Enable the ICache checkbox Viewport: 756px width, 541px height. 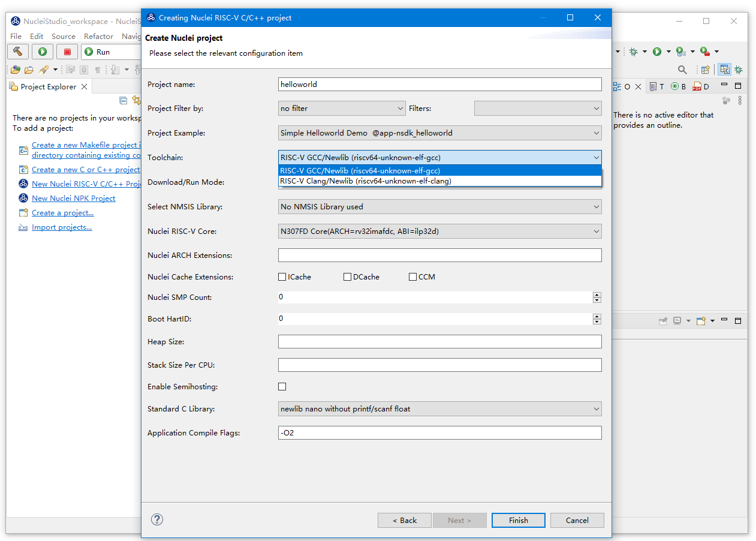(x=282, y=277)
